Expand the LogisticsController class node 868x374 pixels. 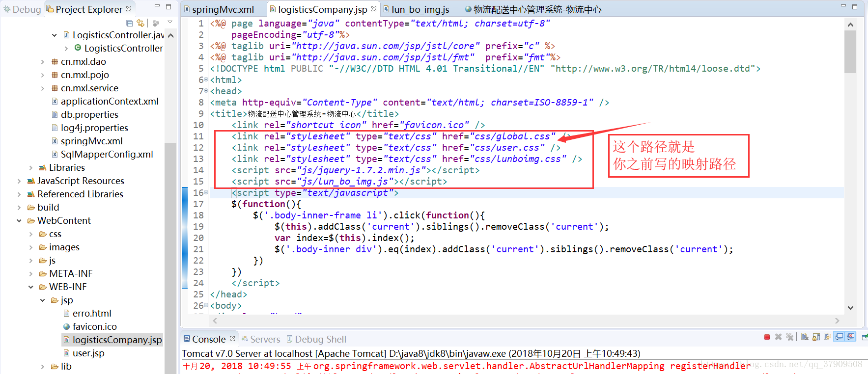click(x=66, y=48)
